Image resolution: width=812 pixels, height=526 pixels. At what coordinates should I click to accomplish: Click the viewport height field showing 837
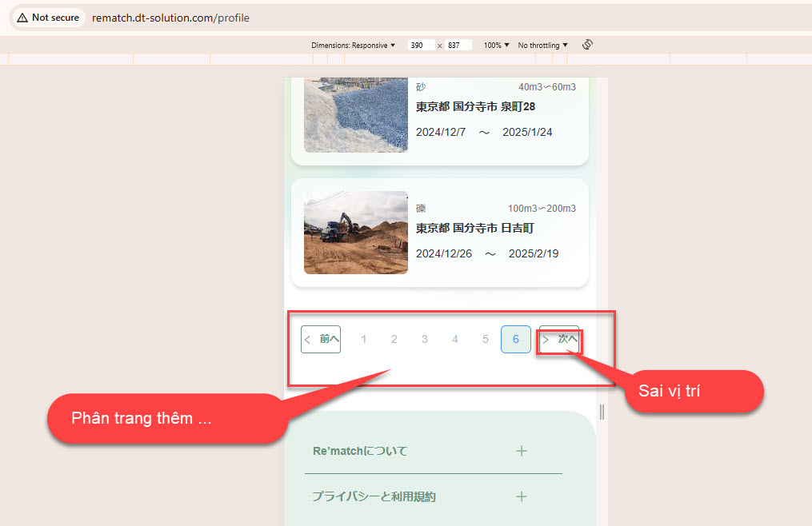click(458, 46)
